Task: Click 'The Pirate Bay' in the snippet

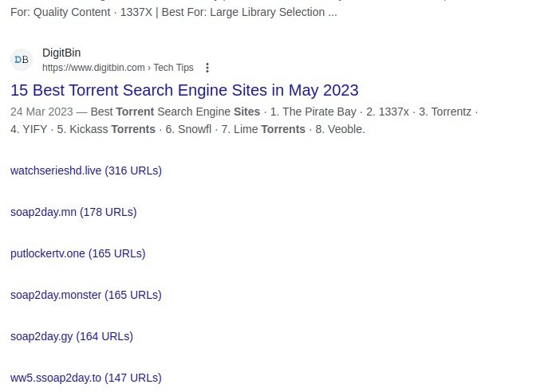Action: (x=319, y=112)
